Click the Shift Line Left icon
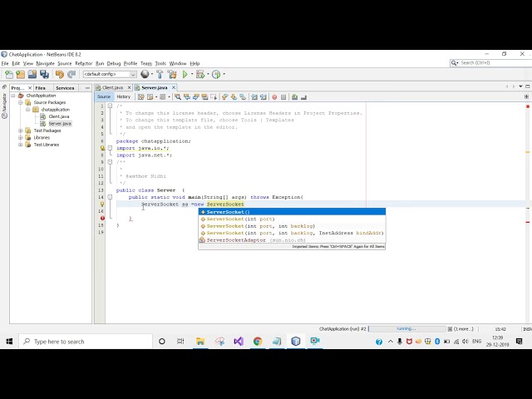The height and width of the screenshot is (399, 532). [254, 97]
